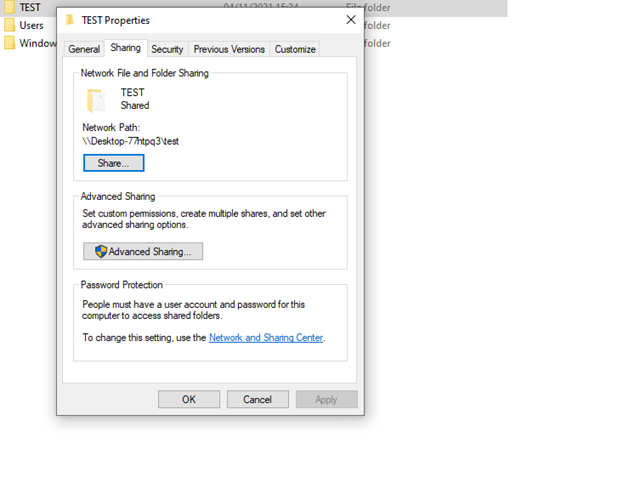Click the Apply button
The width and height of the screenshot is (624, 489).
326,399
